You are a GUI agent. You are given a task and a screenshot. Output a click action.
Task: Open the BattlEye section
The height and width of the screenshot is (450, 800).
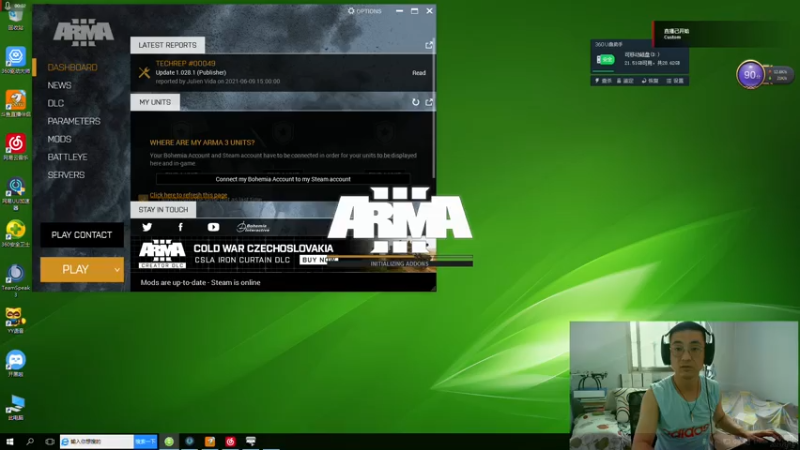(67, 157)
